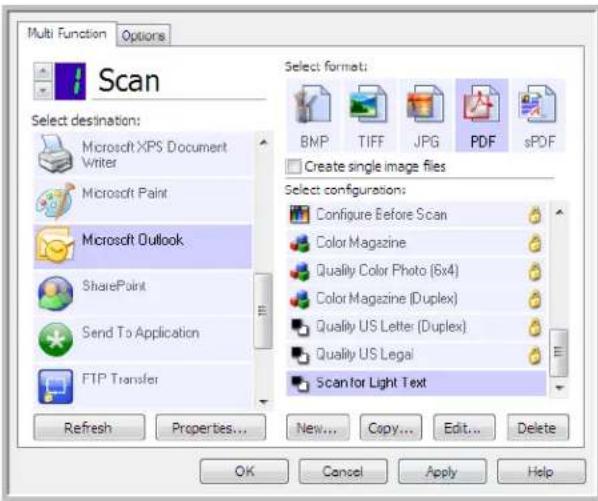Click the Microsoft Paint palette icon
The image size is (598, 501).
[x=56, y=201]
